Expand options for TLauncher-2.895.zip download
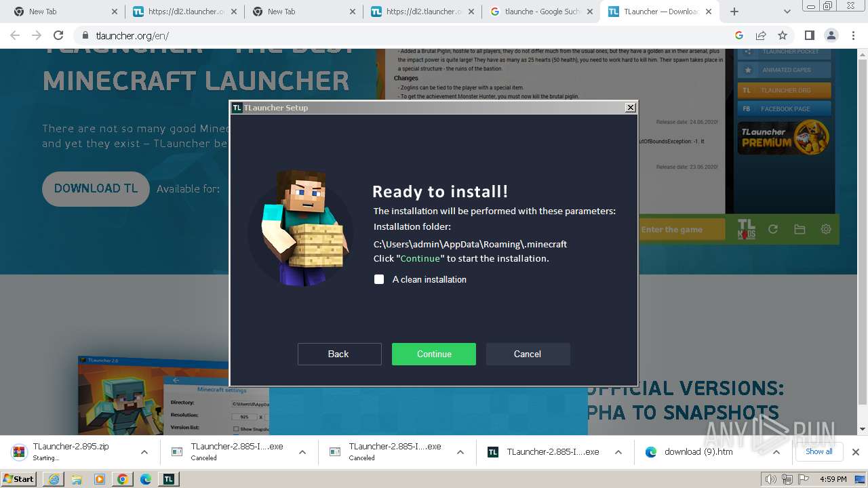 coord(144,452)
